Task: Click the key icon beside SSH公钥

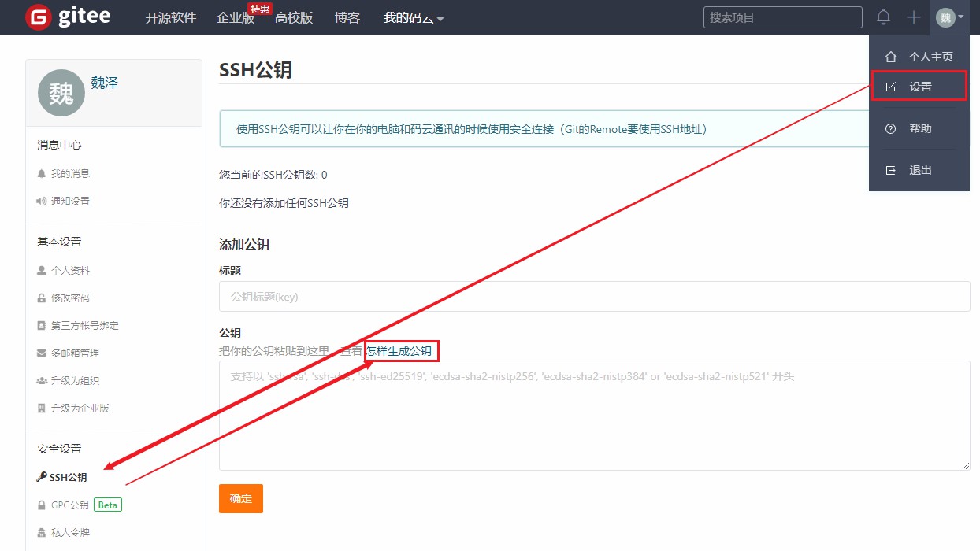Action: coord(42,477)
